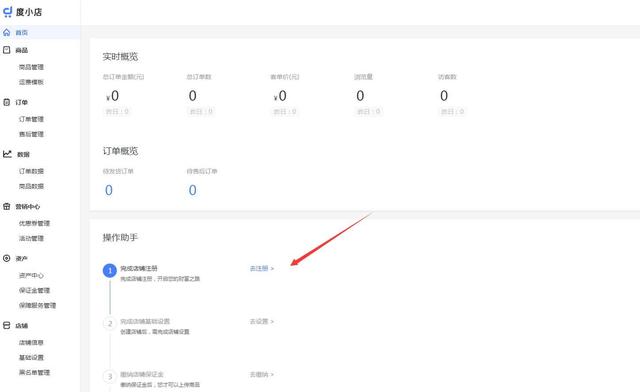Open 保证金管理 in the sidebar
Image resolution: width=640 pixels, height=392 pixels.
point(34,290)
